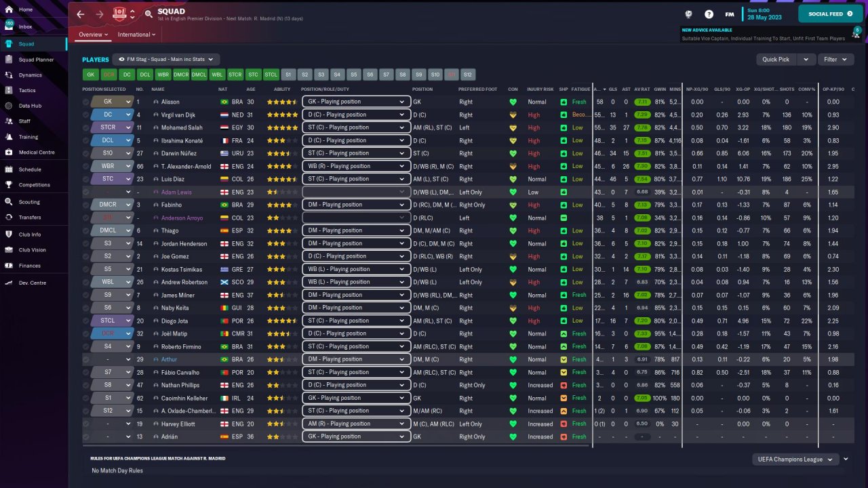Screen dimensions: 868x488
Task: Click the forward arrow in the header
Action: point(100,14)
